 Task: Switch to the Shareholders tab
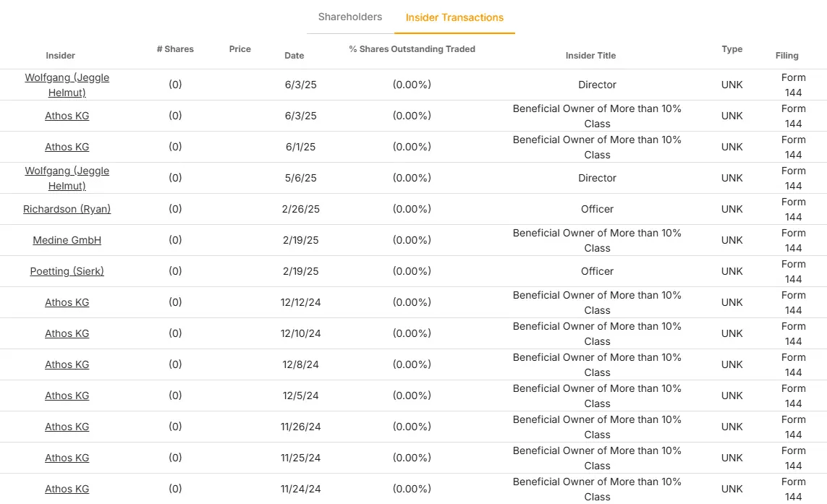click(349, 17)
